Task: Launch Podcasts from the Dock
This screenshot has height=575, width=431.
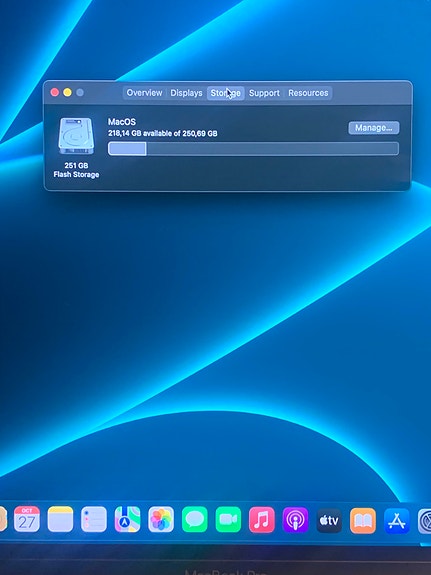Action: (295, 519)
